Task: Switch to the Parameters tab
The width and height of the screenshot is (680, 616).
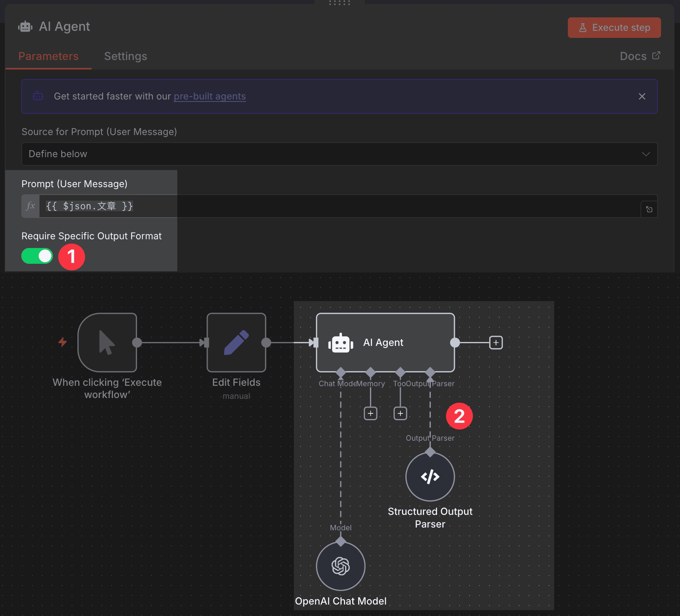Action: point(48,56)
